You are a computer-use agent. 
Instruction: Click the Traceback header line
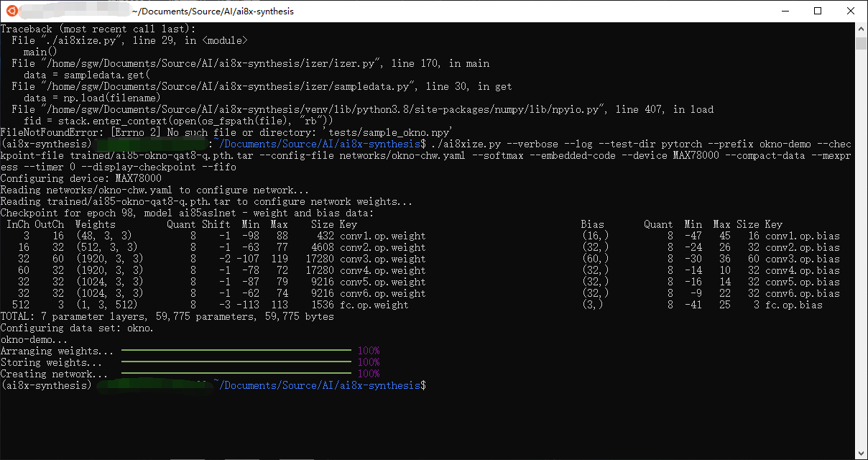98,29
